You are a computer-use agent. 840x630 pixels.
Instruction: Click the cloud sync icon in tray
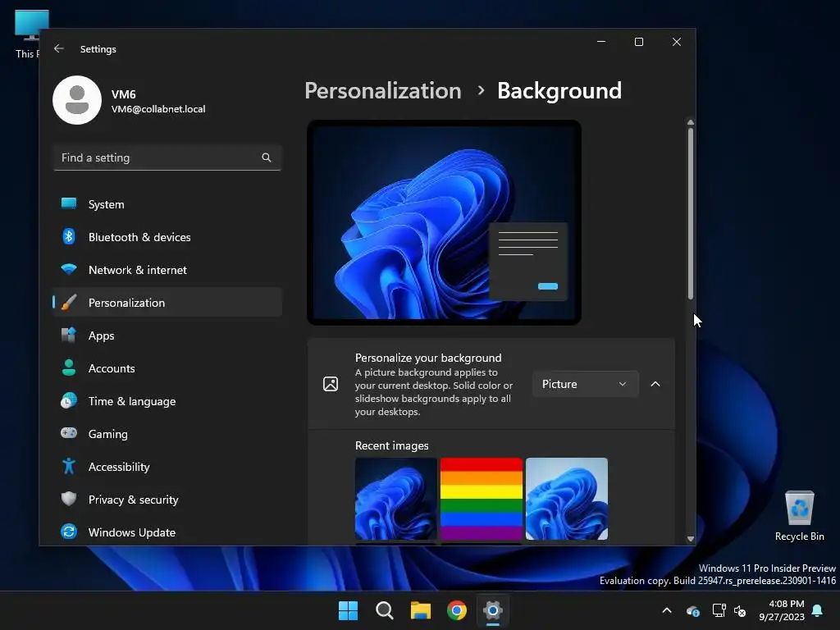pyautogui.click(x=693, y=610)
